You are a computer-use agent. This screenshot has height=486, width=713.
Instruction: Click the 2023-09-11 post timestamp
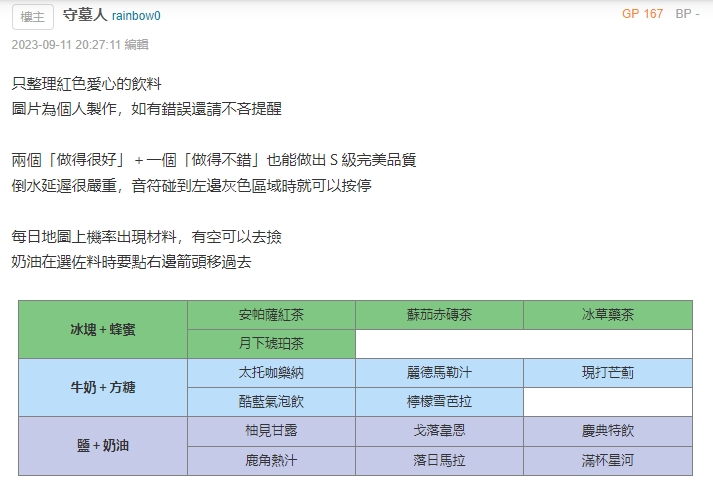(66, 45)
